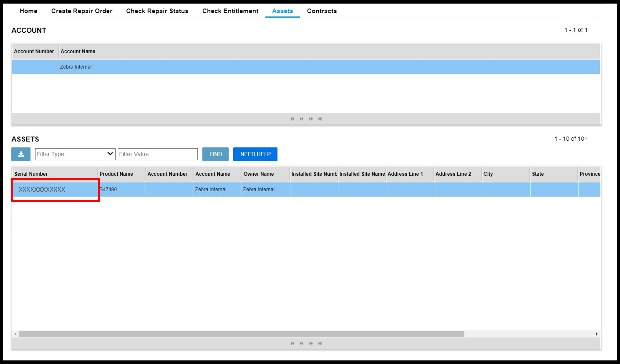Click the Province column header
Screen dimensions: 620x364
click(590, 174)
